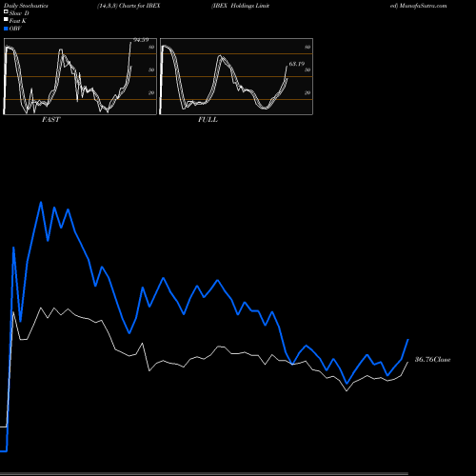Click the Slow D white legend swatch

6,12
